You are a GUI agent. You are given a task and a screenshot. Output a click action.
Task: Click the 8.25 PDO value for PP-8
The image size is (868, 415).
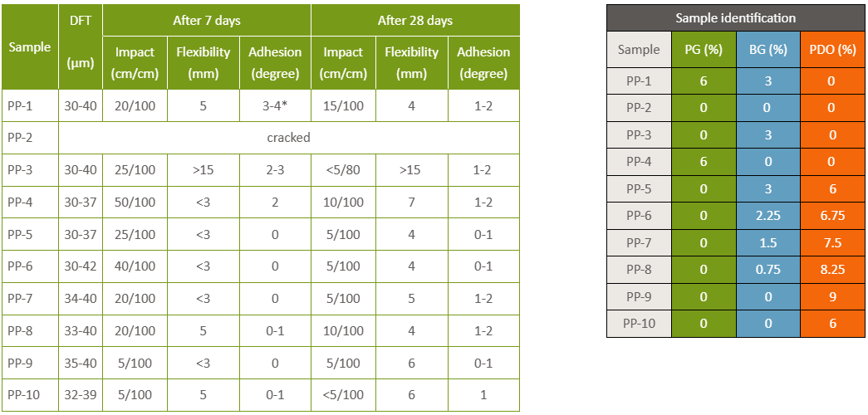[832, 270]
